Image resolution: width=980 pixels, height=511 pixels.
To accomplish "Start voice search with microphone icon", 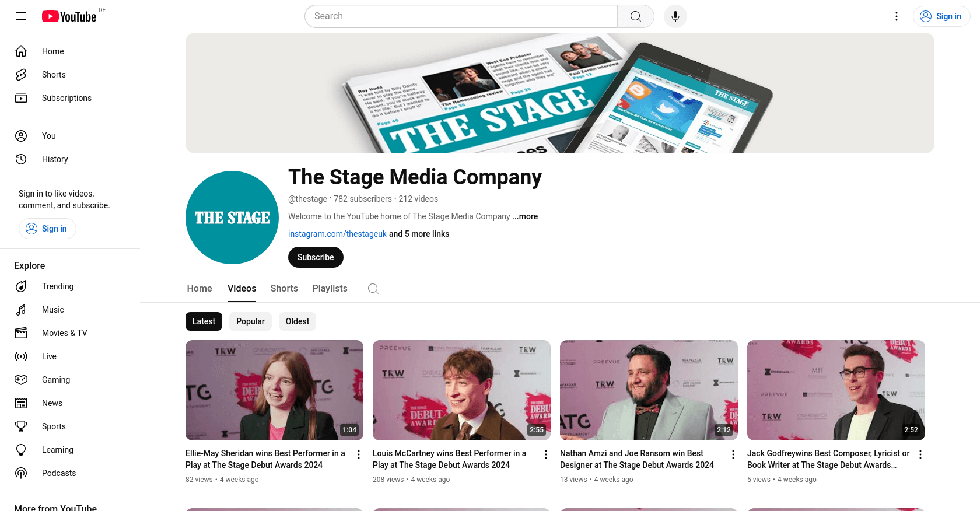I will [x=675, y=16].
